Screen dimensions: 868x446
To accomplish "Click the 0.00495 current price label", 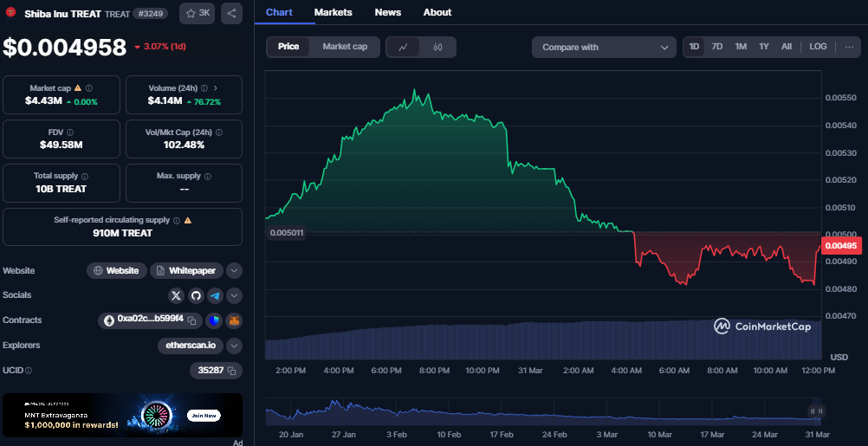I will (x=841, y=246).
